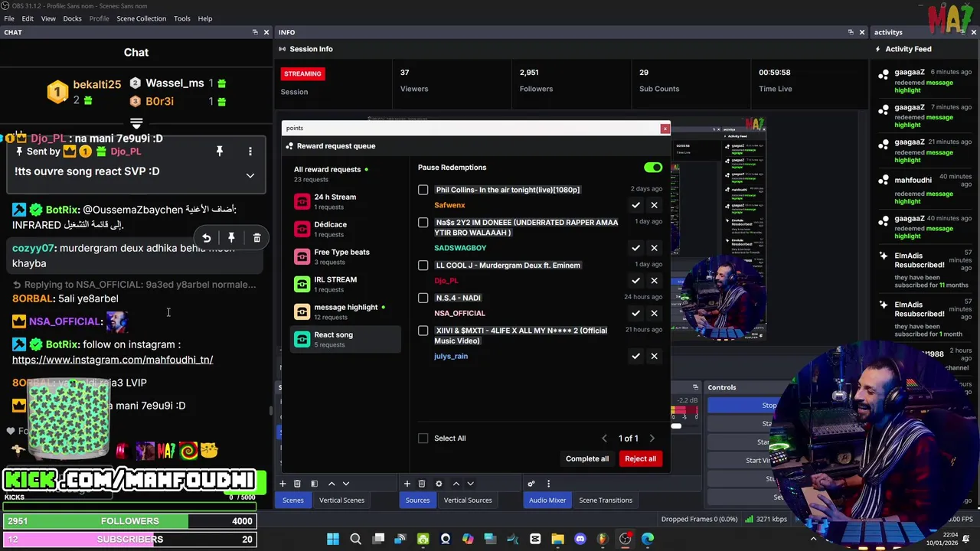Switch to Scene Transitions tab

pos(606,500)
